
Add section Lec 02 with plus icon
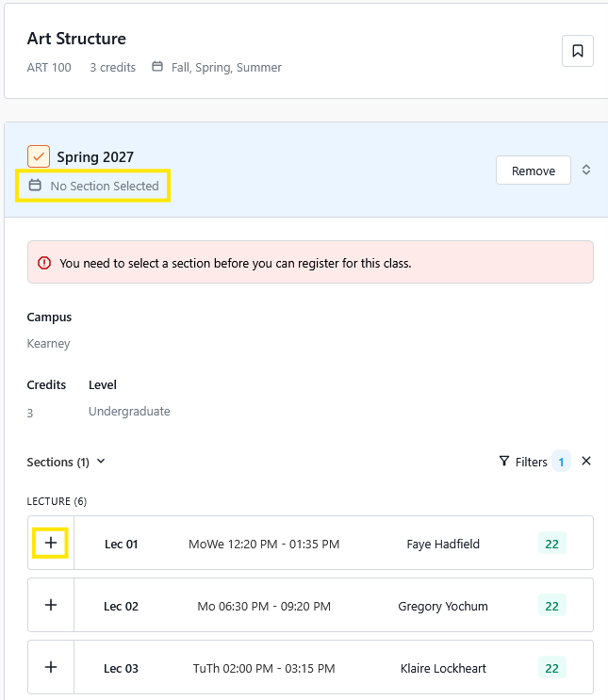coord(51,605)
